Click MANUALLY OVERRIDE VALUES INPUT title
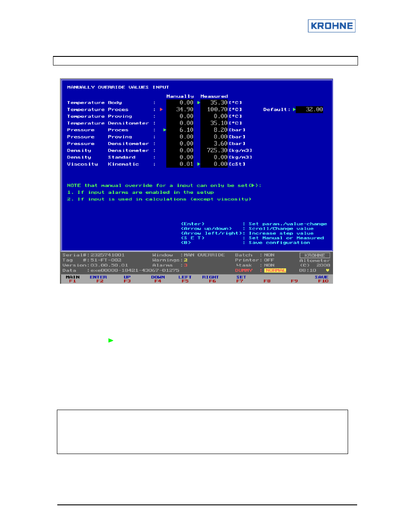The image size is (411, 532). [118, 87]
